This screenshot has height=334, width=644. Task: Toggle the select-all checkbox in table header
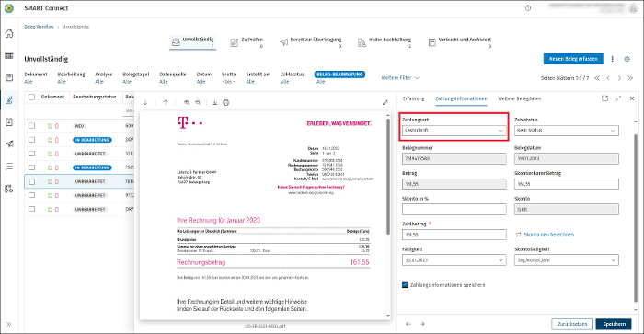pos(31,98)
